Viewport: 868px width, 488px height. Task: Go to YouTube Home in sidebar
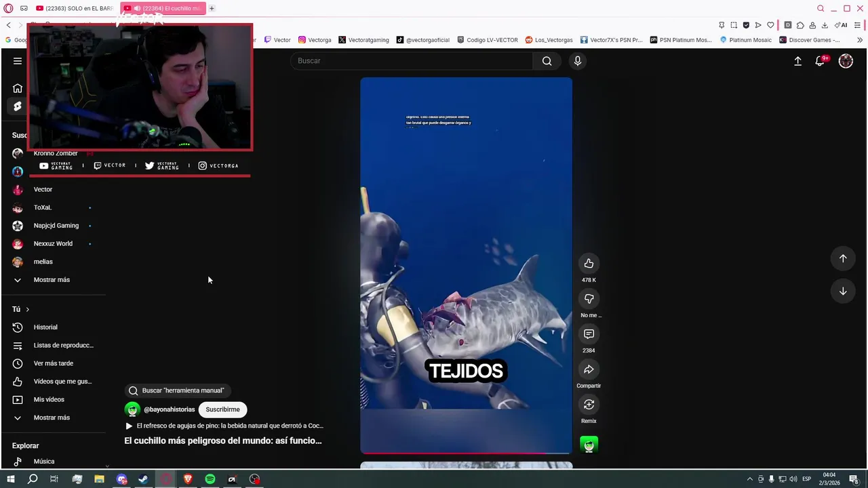(18, 88)
